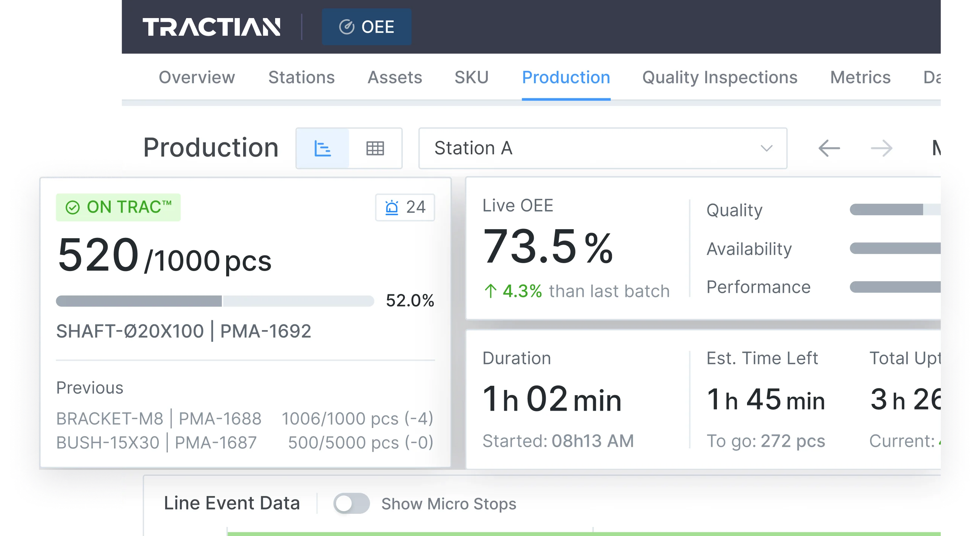Select the bar chart view icon
This screenshot has height=536, width=980.
(323, 148)
